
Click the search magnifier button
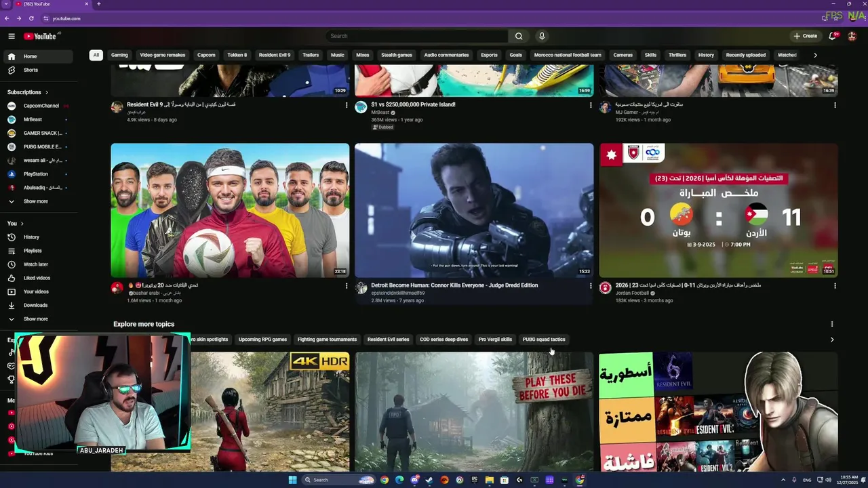(519, 36)
